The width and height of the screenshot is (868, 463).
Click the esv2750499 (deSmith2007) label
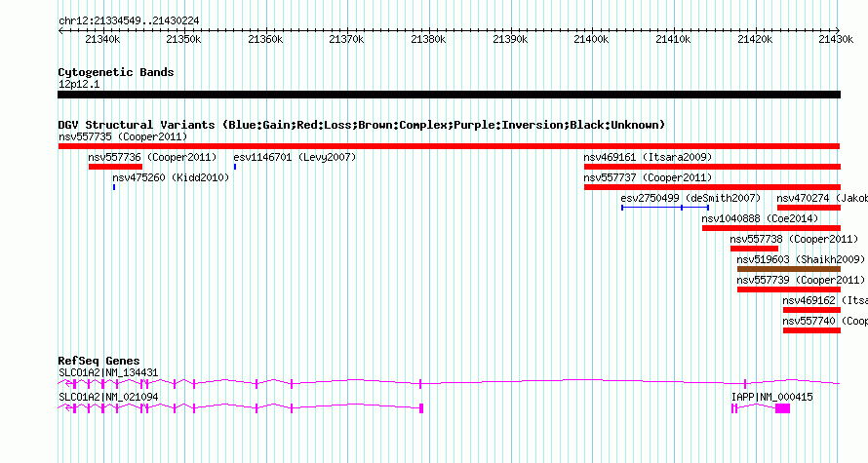click(x=690, y=198)
